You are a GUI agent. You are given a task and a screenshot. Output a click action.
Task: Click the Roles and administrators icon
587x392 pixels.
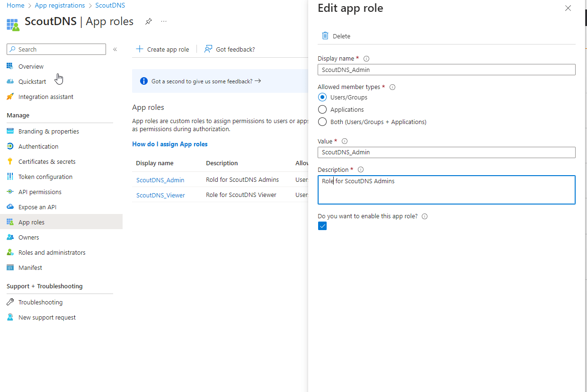[10, 252]
